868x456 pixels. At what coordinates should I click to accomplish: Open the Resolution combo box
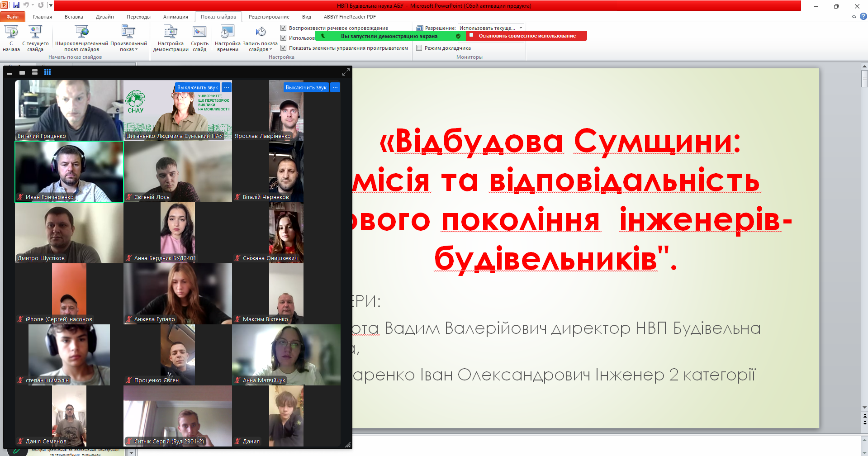pos(491,28)
